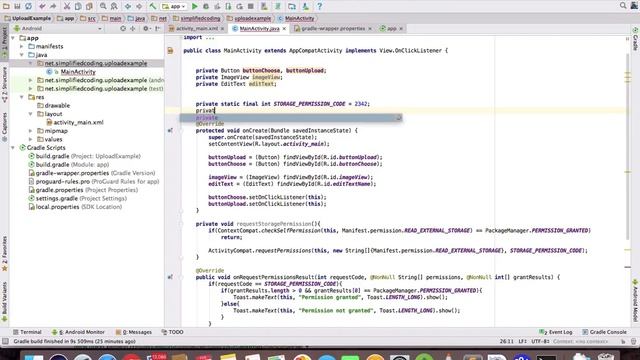The image size is (640, 360).
Task: Open the Event Log
Action: coord(556,332)
